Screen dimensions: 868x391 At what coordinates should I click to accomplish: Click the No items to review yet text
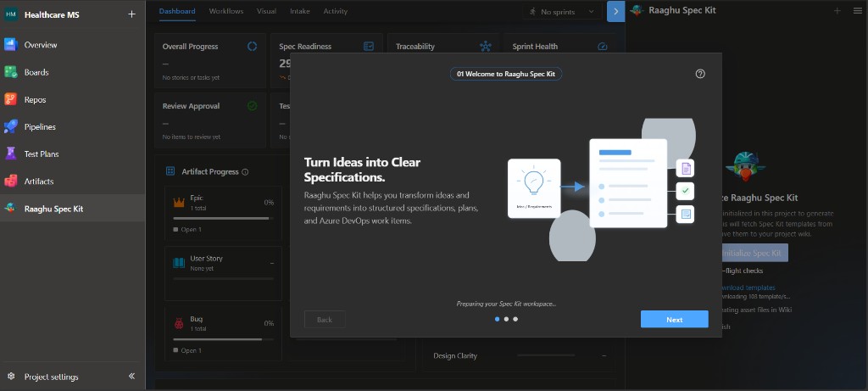pos(191,137)
